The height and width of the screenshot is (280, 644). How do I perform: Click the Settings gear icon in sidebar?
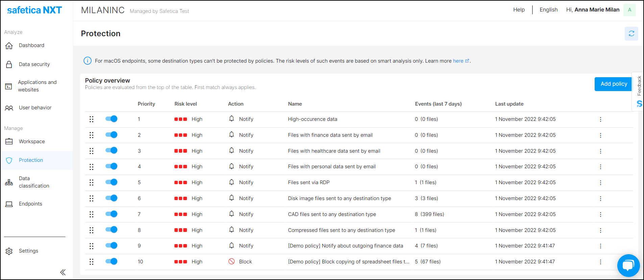coord(9,251)
